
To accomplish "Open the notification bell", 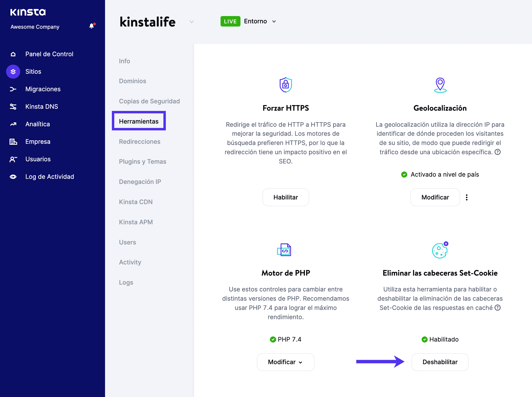I will (92, 26).
